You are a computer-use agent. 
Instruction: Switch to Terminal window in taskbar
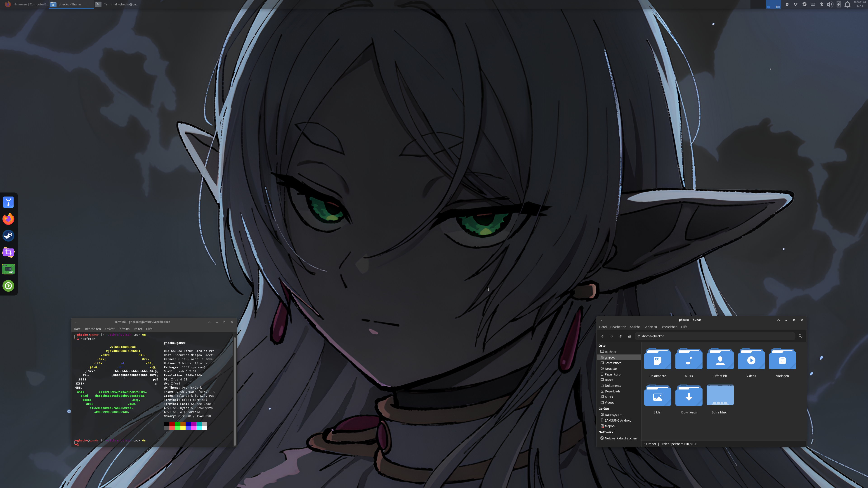tap(117, 4)
